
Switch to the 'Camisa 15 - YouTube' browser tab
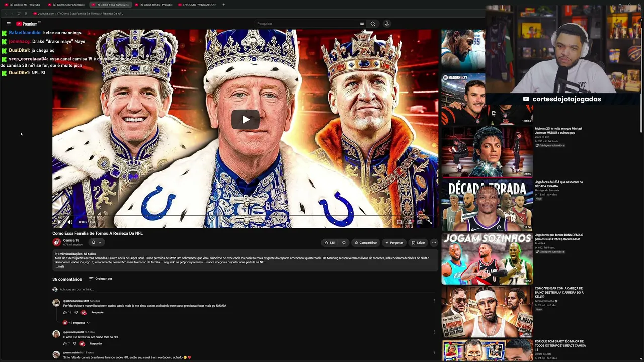(23, 5)
